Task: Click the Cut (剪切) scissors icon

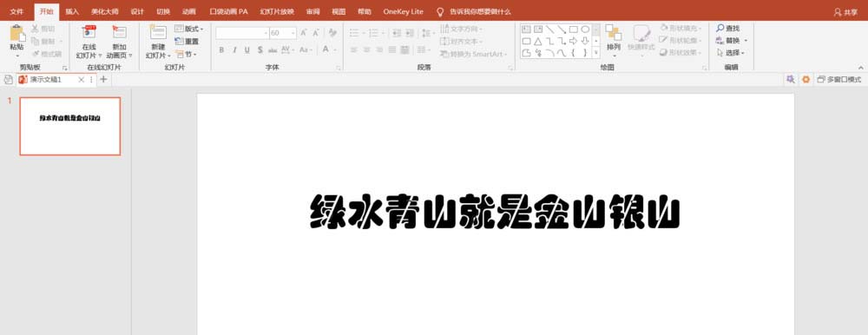Action: pos(35,29)
